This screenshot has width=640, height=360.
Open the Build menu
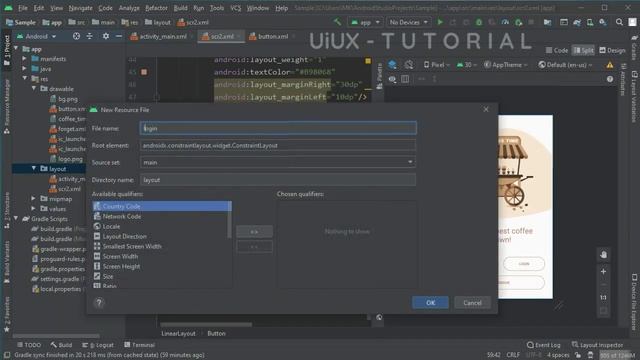180,8
